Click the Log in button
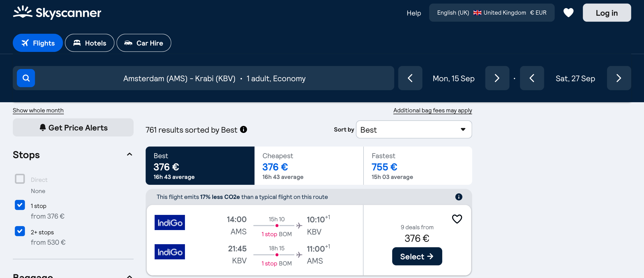Viewport: 644px width, 278px height. click(607, 13)
